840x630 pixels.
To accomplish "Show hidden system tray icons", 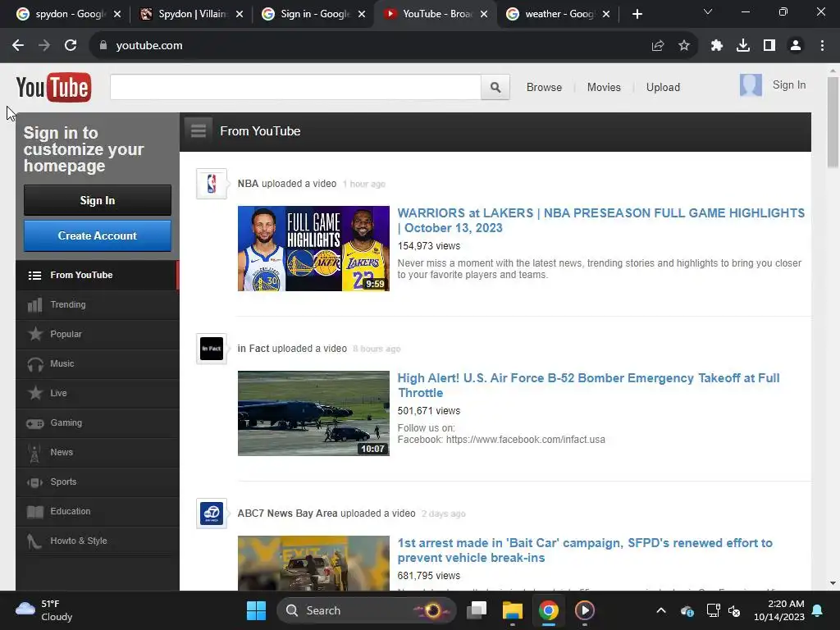I will (x=661, y=610).
